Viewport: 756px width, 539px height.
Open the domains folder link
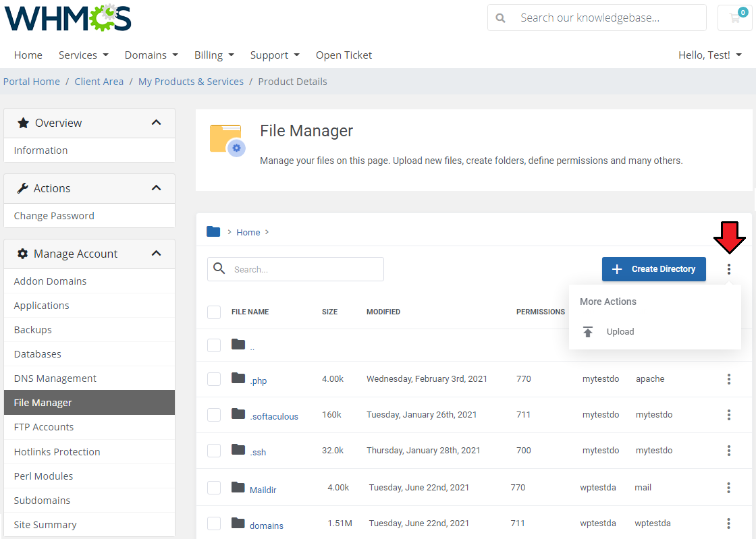[267, 526]
